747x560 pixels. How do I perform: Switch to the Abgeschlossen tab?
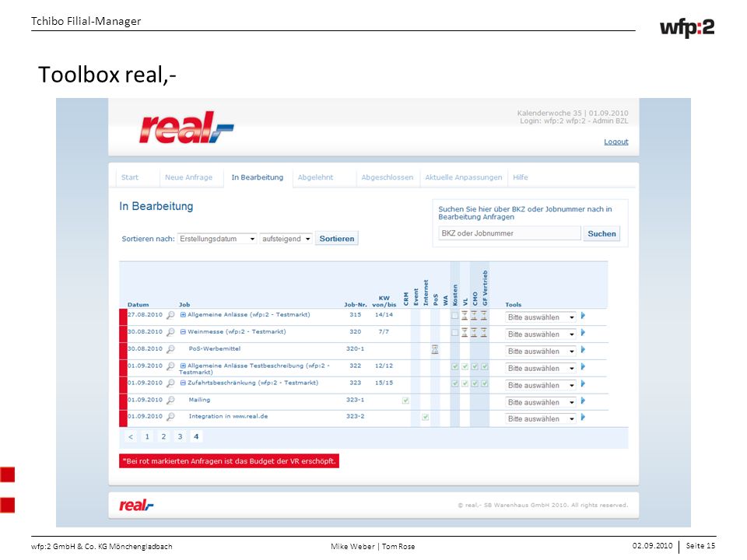click(388, 177)
